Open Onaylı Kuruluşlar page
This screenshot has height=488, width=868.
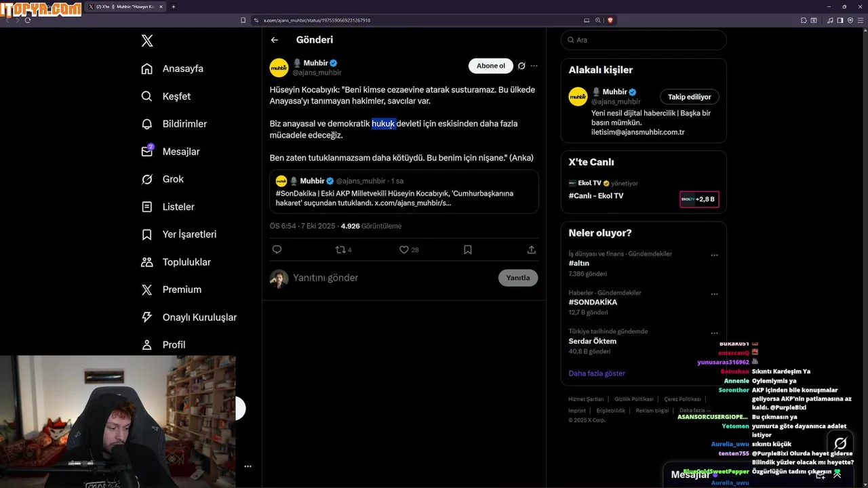click(x=189, y=317)
